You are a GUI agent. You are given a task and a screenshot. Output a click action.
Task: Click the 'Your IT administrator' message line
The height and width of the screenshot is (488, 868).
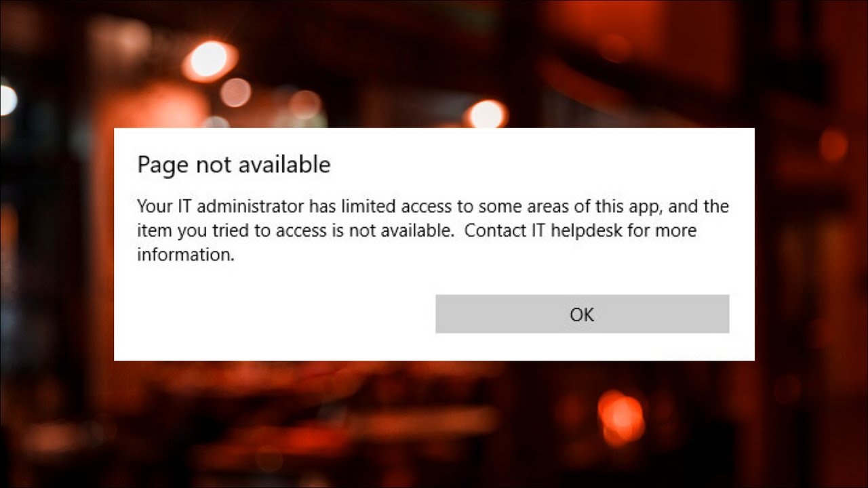pyautogui.click(x=433, y=206)
